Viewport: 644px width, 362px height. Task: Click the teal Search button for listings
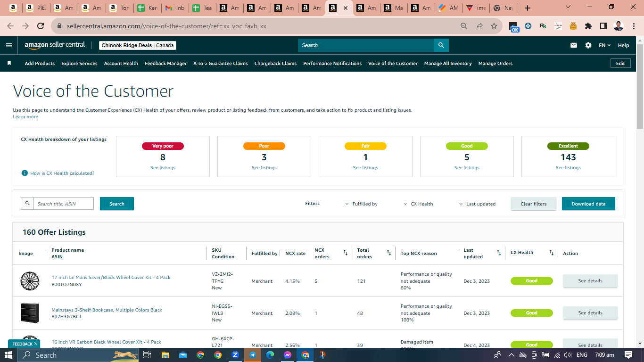[x=117, y=204]
